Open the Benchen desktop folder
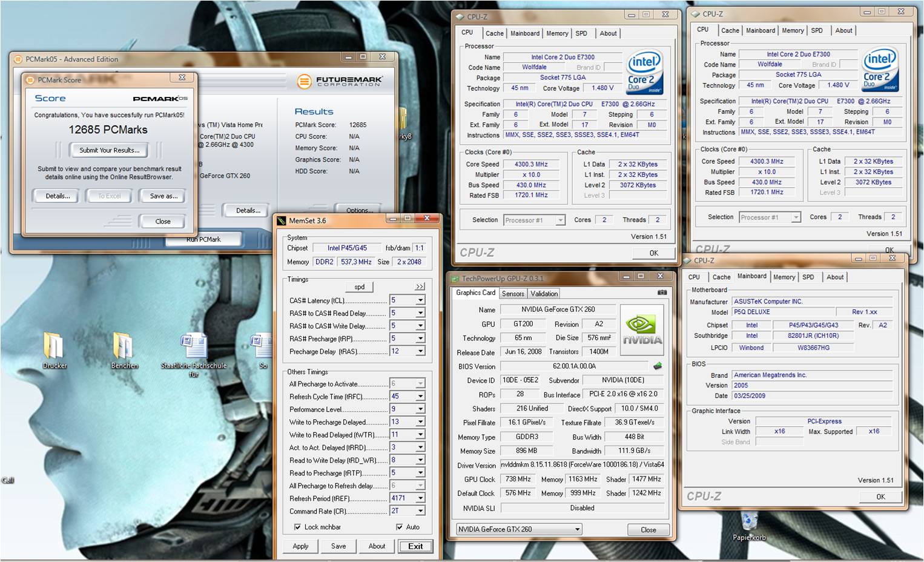 click(124, 349)
